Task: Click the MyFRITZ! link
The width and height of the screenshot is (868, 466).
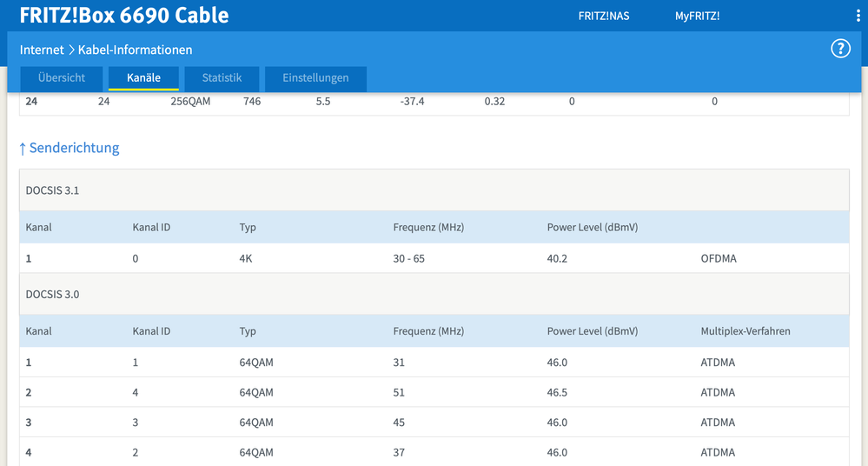Action: click(x=697, y=16)
